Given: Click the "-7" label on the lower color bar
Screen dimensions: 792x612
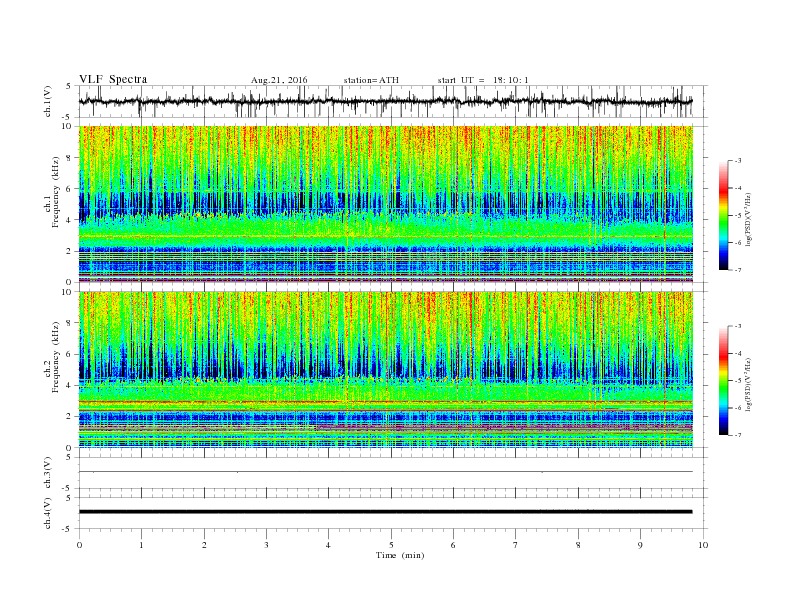Looking at the screenshot, I should coord(738,435).
